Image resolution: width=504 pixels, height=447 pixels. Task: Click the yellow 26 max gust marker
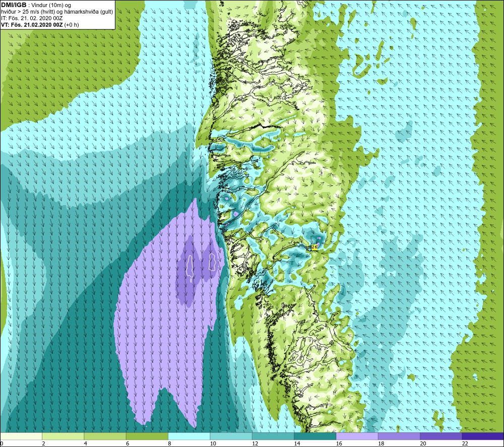pyautogui.click(x=314, y=247)
